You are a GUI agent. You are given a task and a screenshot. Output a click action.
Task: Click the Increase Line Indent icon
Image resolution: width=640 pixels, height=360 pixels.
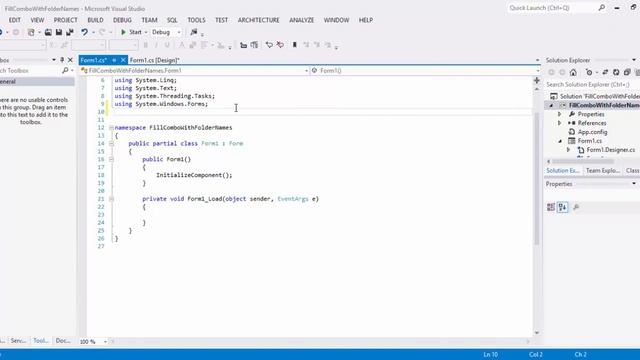click(254, 45)
